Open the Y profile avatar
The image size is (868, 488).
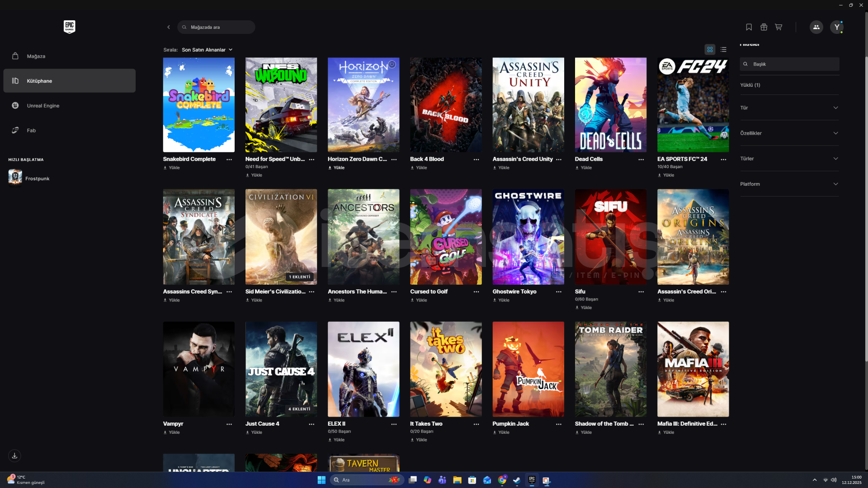[x=837, y=27]
